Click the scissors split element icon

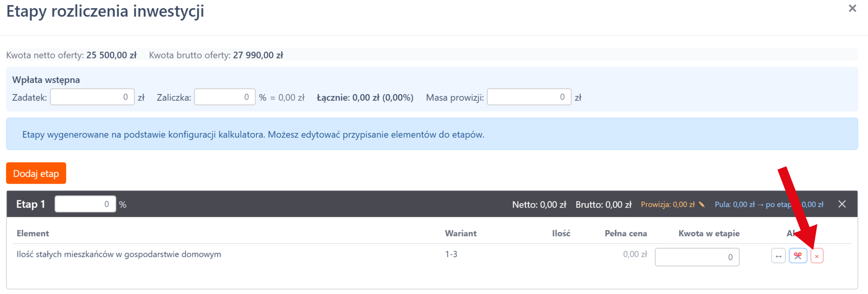point(797,256)
